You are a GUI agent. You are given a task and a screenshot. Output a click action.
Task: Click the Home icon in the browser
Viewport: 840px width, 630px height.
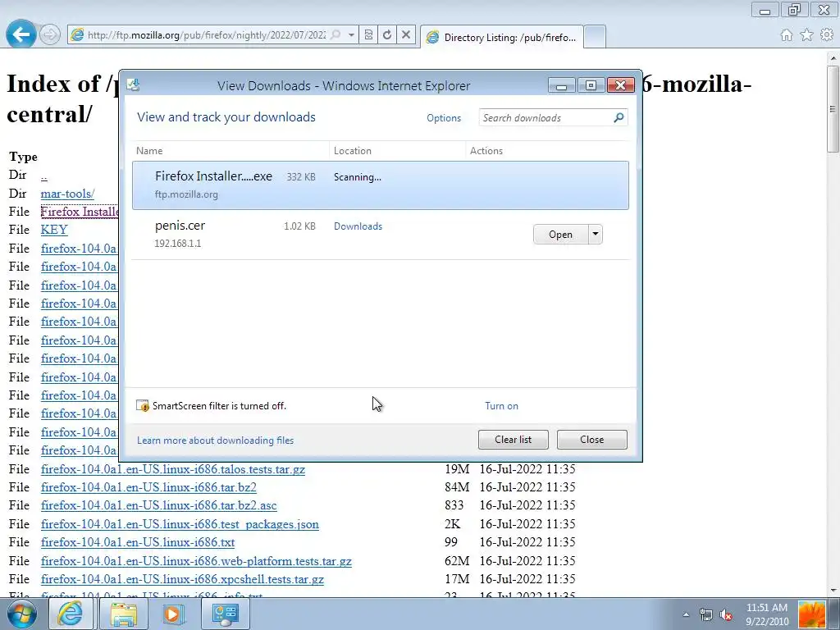787,35
